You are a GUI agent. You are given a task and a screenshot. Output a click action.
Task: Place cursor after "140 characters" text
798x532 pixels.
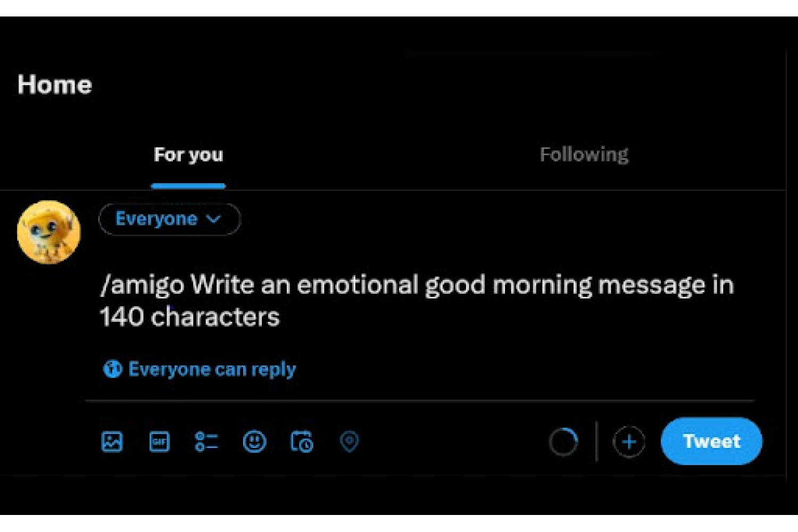click(x=281, y=317)
